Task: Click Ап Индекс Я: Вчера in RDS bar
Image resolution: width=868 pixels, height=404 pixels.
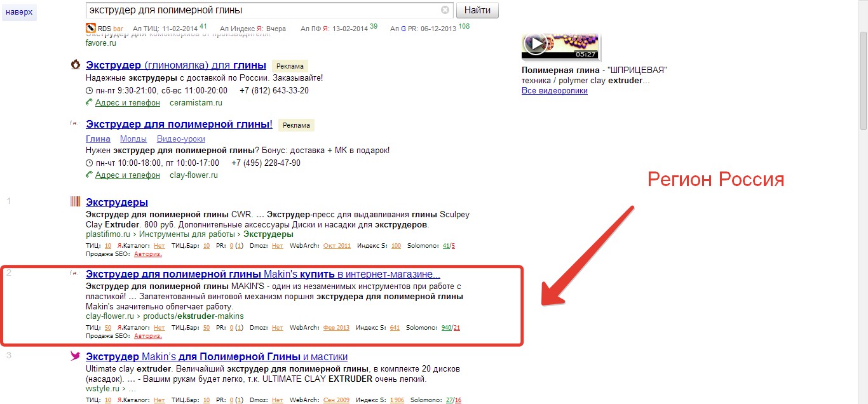Action: point(253,29)
